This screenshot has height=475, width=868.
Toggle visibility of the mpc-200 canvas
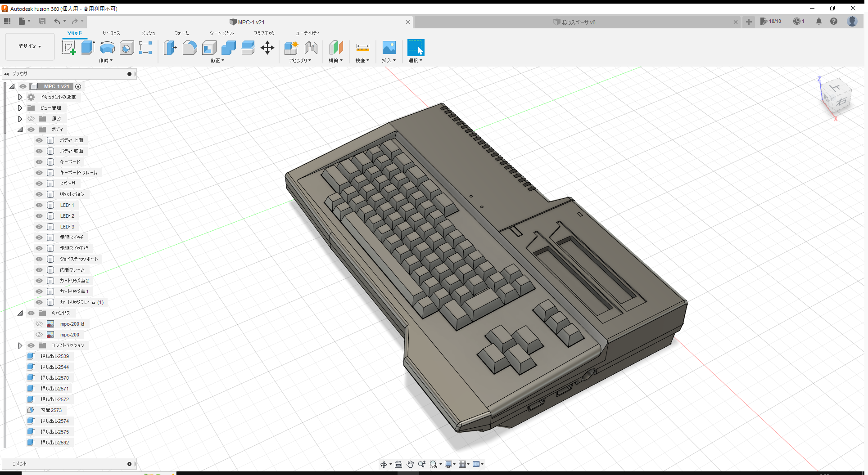click(39, 335)
